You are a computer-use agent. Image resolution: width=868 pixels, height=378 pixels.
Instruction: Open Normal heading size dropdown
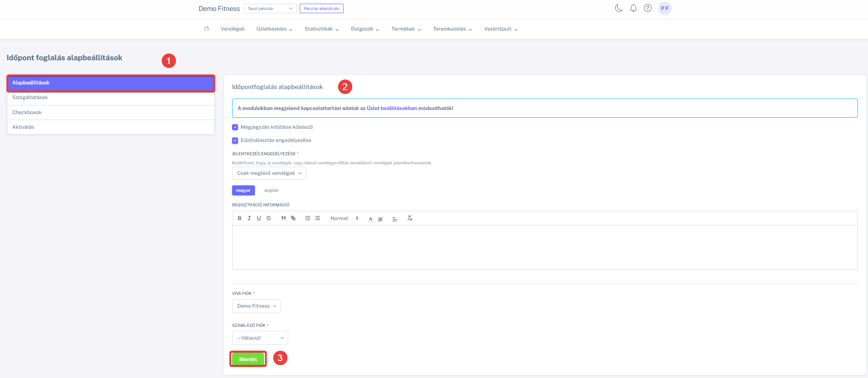[x=344, y=218]
